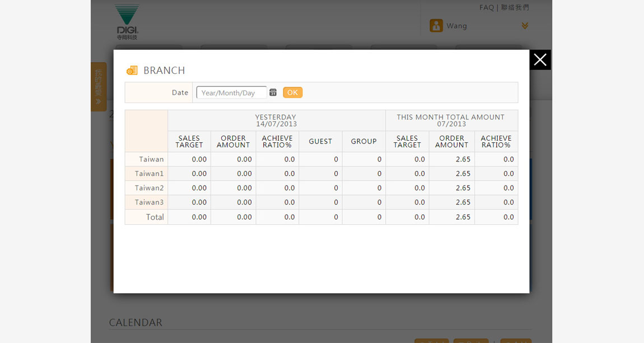Click the Year/Month/Day date field
Screen dimensions: 644x343
(231, 93)
